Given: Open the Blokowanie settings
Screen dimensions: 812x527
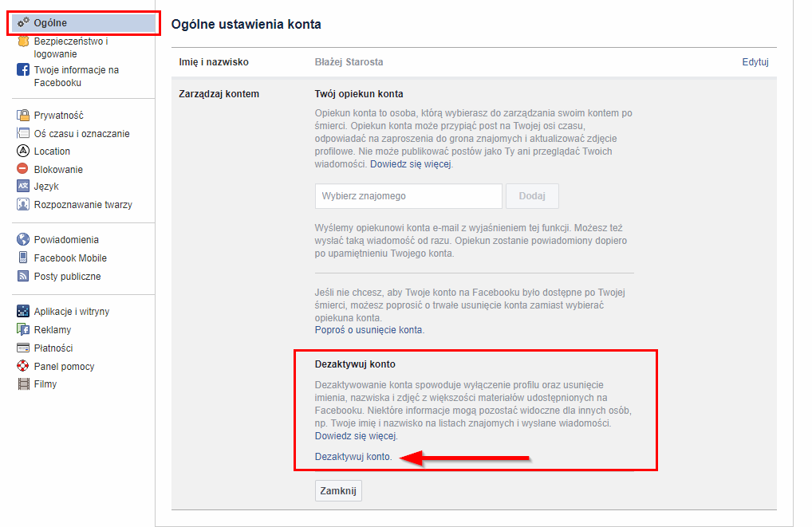Looking at the screenshot, I should pyautogui.click(x=58, y=169).
